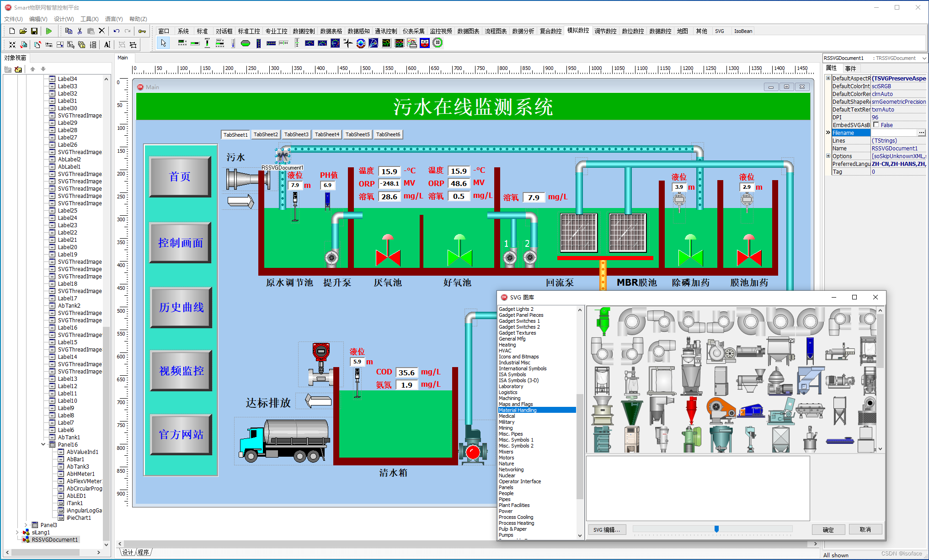929x560 pixels.
Task: Switch to the SVG palette tab
Action: pos(720,31)
